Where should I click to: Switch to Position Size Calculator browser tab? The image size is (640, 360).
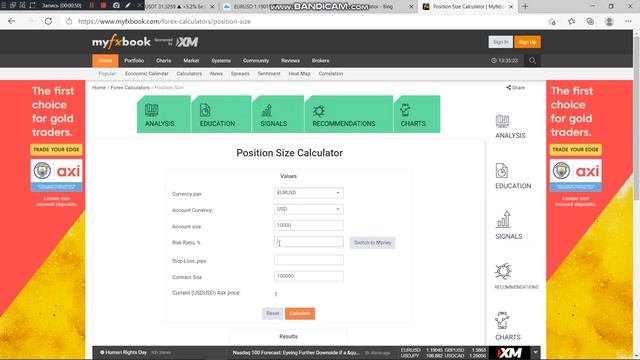pyautogui.click(x=468, y=7)
